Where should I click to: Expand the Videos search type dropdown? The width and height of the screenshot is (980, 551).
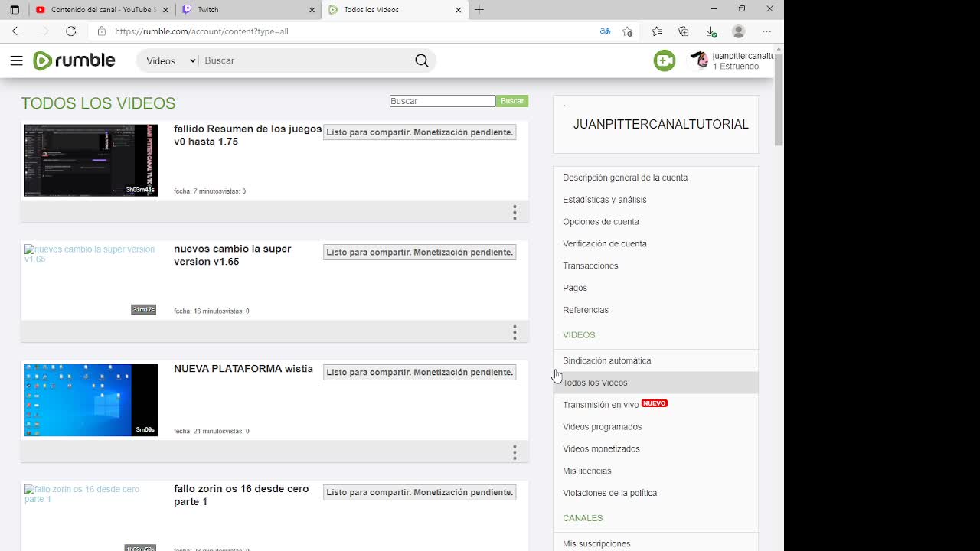click(171, 60)
